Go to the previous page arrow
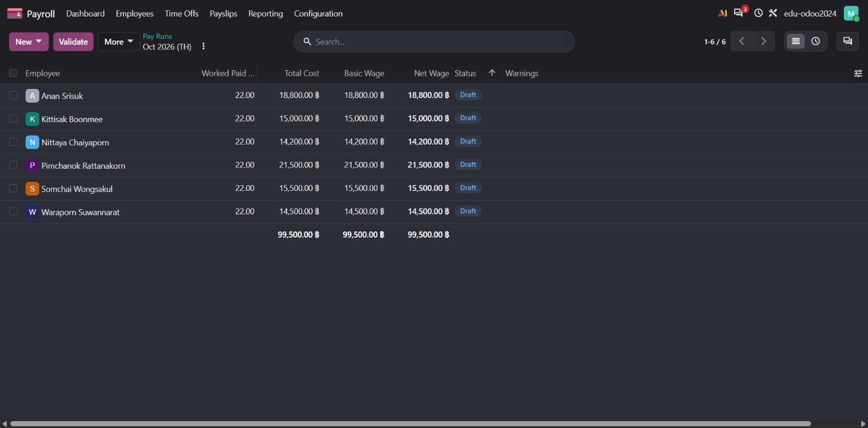 741,41
